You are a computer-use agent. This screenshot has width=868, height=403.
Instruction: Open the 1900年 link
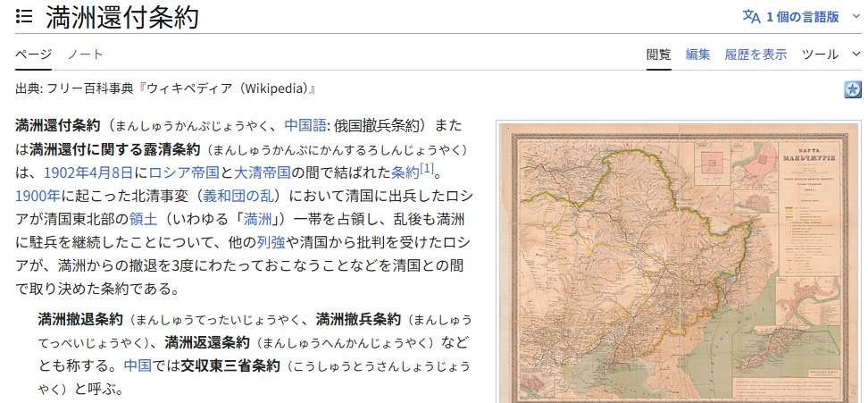(38, 196)
